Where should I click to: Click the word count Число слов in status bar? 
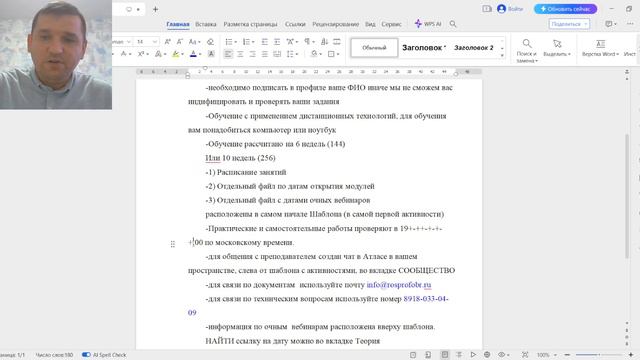tap(54, 355)
